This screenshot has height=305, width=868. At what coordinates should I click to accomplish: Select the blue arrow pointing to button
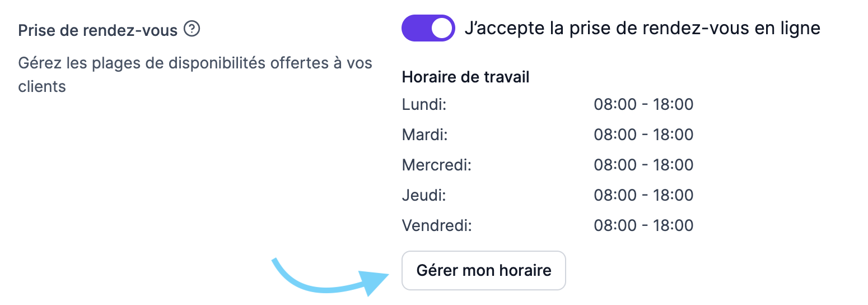pyautogui.click(x=330, y=277)
